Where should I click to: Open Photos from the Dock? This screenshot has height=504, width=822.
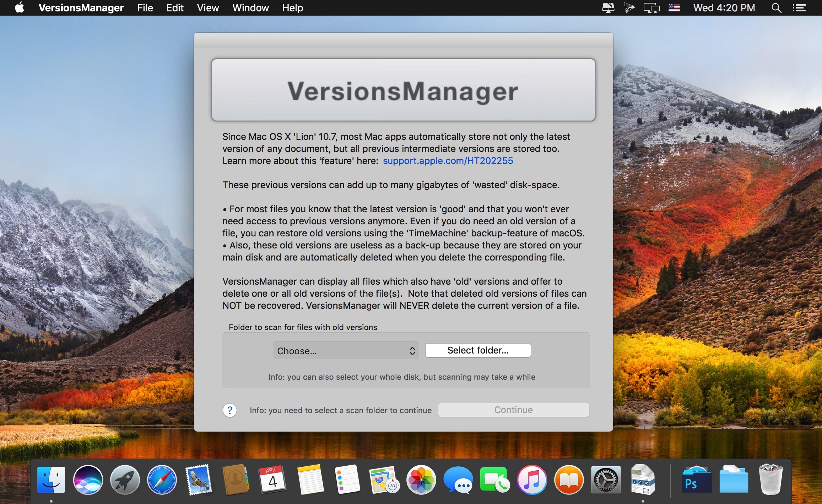pyautogui.click(x=421, y=480)
